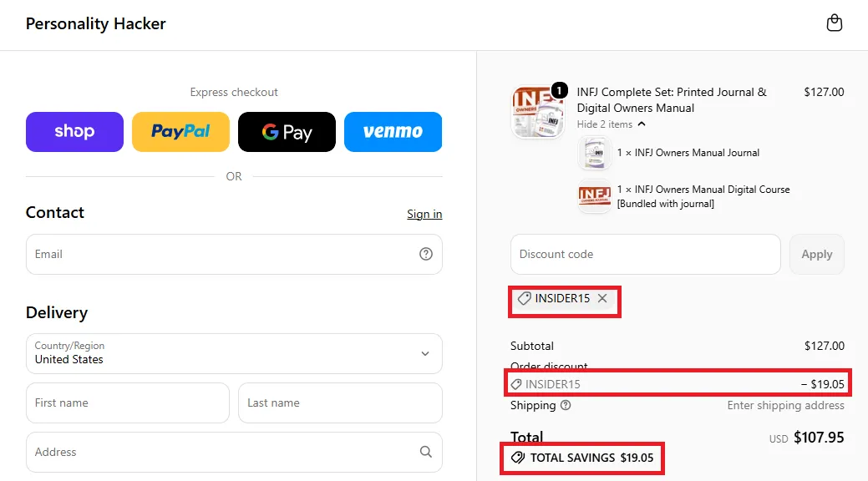Focus the Last name field
Image resolution: width=868 pixels, height=481 pixels.
pyautogui.click(x=341, y=403)
